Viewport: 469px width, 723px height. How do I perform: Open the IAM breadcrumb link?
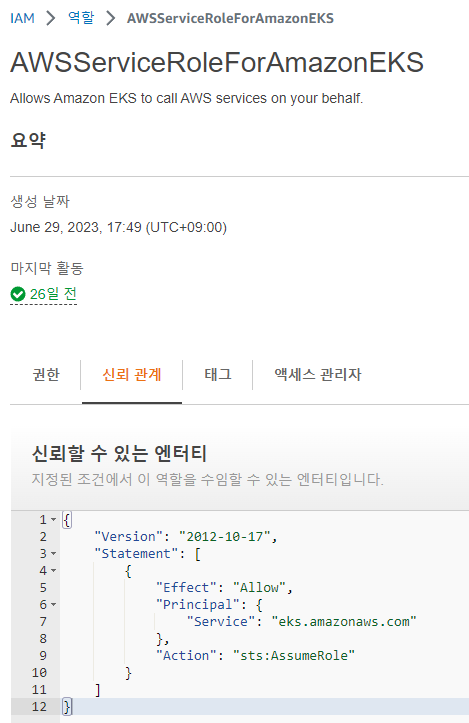pyautogui.click(x=22, y=18)
